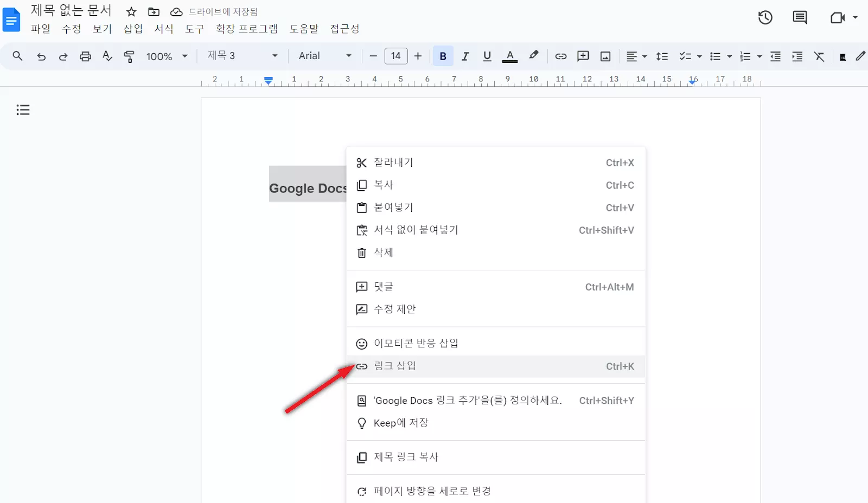Choose Keep에 저장 in context menu
Image resolution: width=868 pixels, height=503 pixels.
coord(496,423)
